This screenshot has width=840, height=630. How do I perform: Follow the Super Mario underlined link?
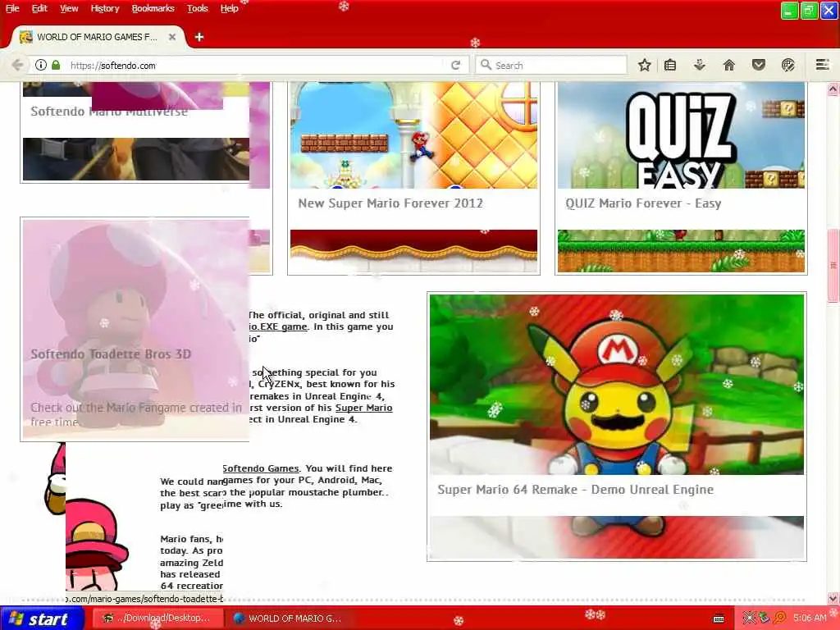pos(363,408)
